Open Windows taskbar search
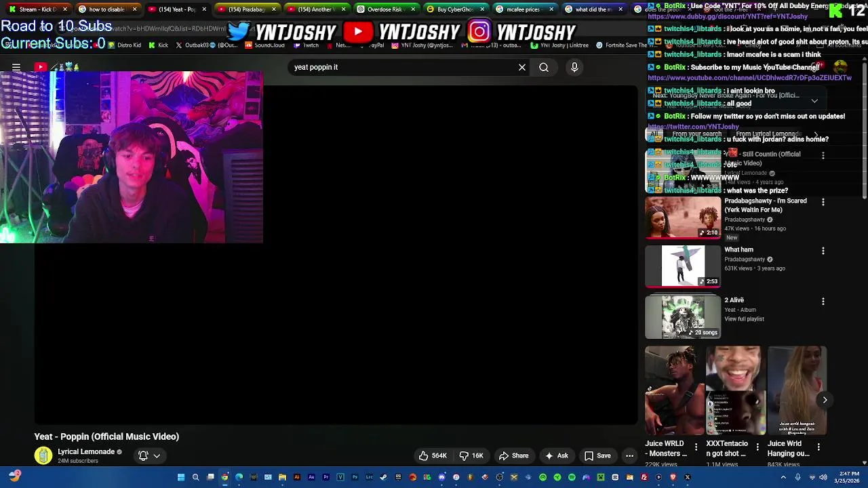The image size is (868, 488). (x=195, y=477)
